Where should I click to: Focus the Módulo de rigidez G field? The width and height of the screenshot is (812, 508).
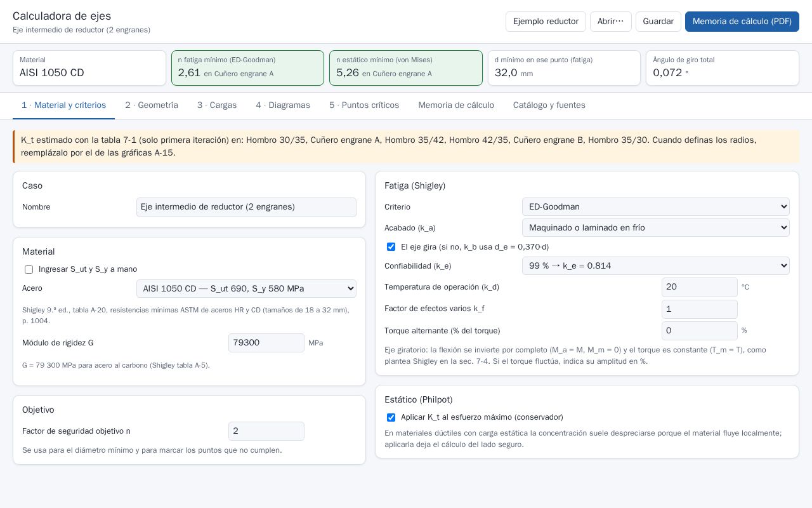pyautogui.click(x=266, y=343)
